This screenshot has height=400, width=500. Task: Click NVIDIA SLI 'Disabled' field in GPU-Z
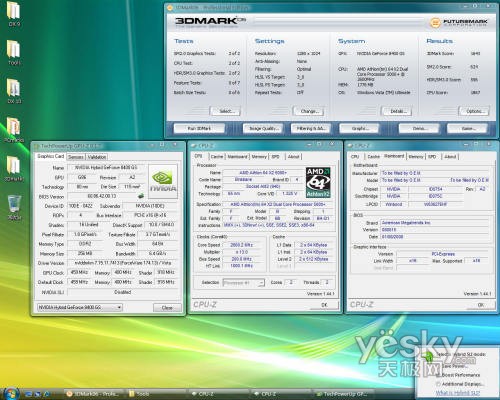(x=123, y=292)
